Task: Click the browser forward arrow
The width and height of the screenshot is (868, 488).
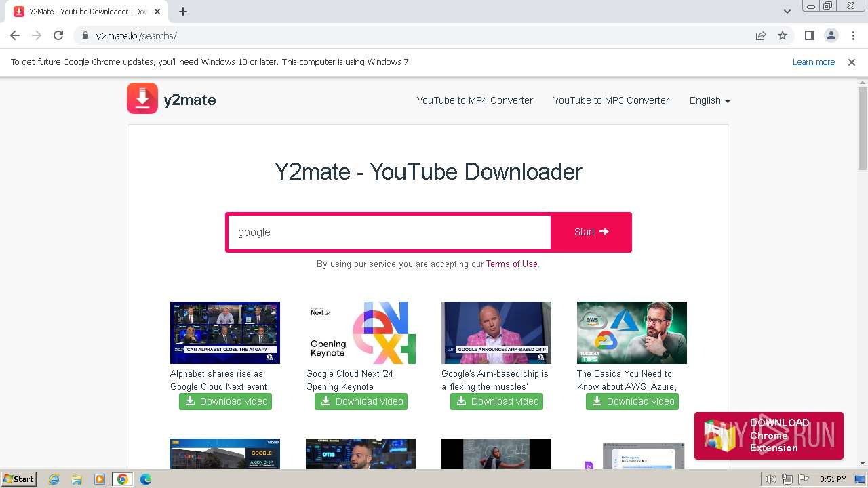Action: [37, 36]
